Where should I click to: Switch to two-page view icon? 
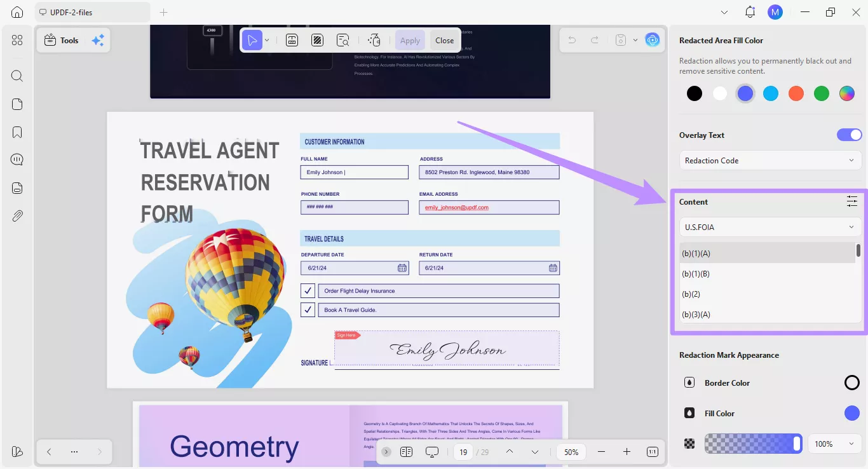(406, 451)
